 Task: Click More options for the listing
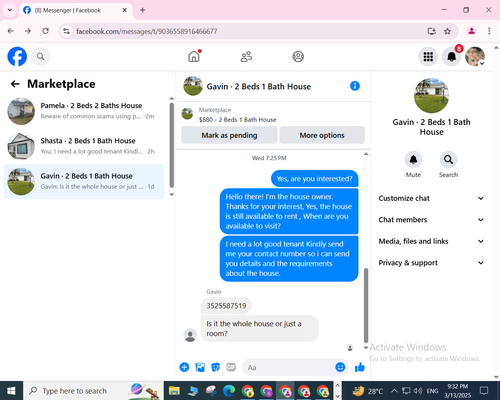[322, 135]
